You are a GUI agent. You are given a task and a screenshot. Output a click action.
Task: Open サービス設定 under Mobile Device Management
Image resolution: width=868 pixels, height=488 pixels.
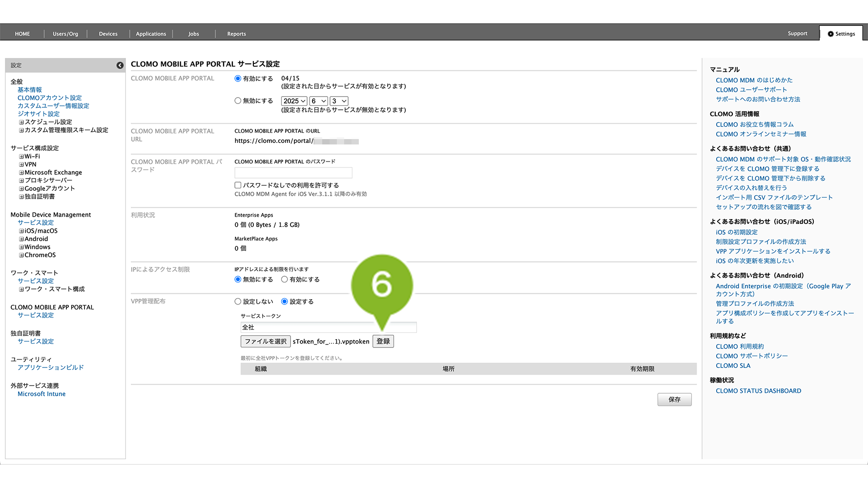36,223
